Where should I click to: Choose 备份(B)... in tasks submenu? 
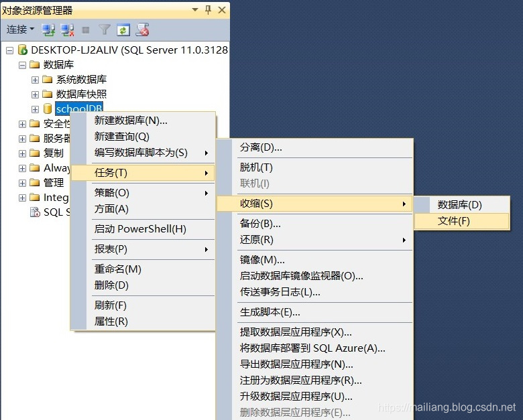click(x=314, y=223)
